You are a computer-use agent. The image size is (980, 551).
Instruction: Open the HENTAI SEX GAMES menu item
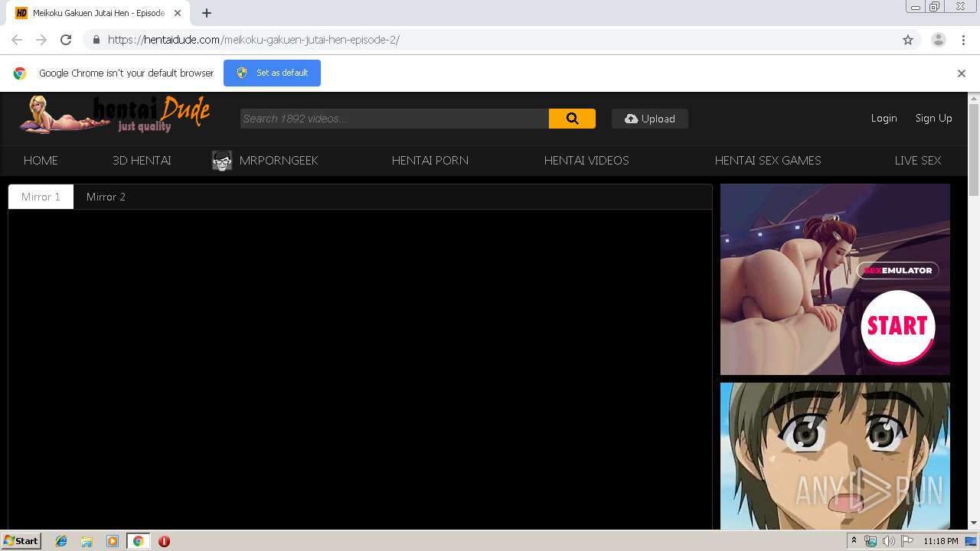click(x=768, y=160)
